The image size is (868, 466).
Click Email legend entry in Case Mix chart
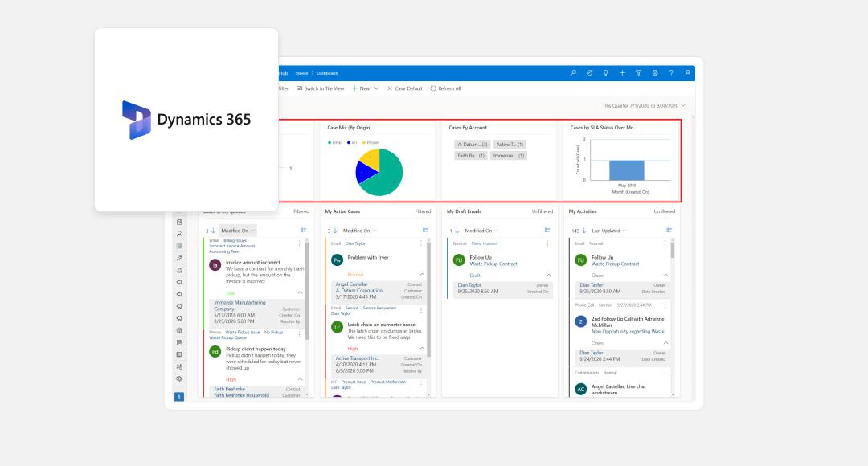[335, 143]
